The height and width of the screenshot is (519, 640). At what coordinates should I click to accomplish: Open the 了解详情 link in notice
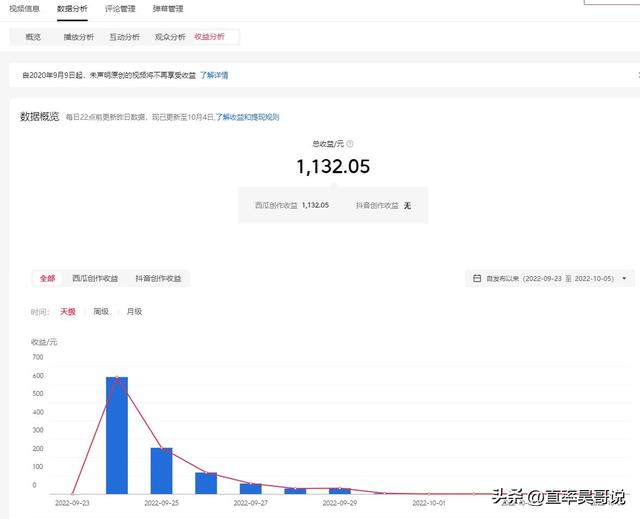coord(214,75)
